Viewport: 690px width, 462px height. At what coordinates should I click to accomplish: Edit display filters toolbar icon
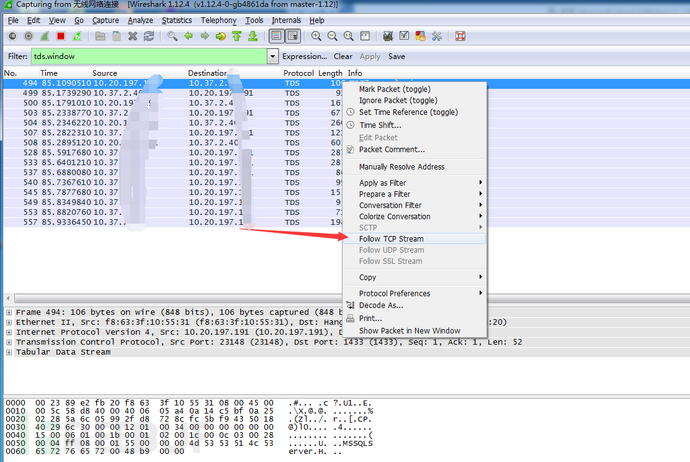[x=404, y=36]
